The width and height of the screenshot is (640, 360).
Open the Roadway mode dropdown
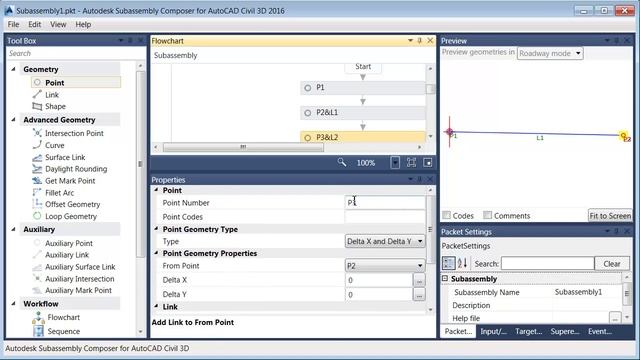[550, 53]
